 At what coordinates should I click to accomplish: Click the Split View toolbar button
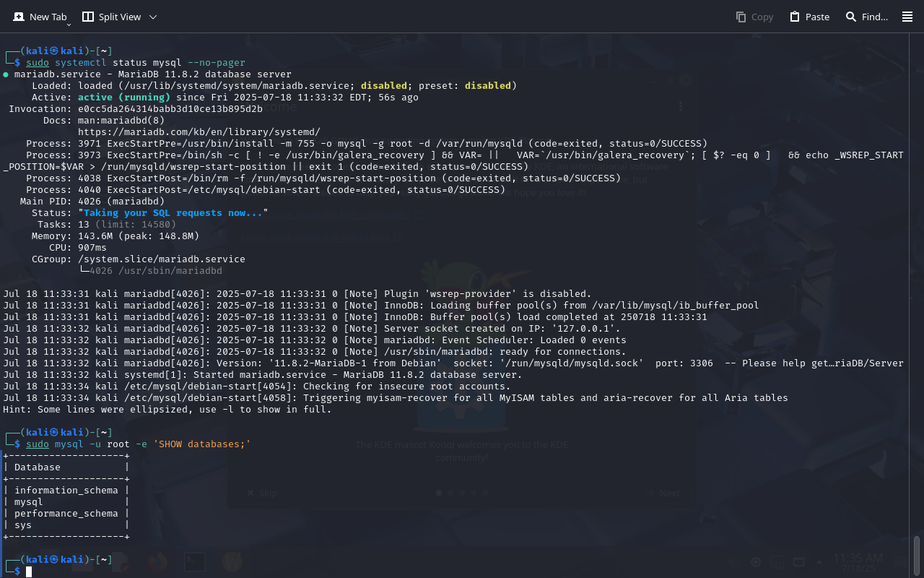click(112, 17)
